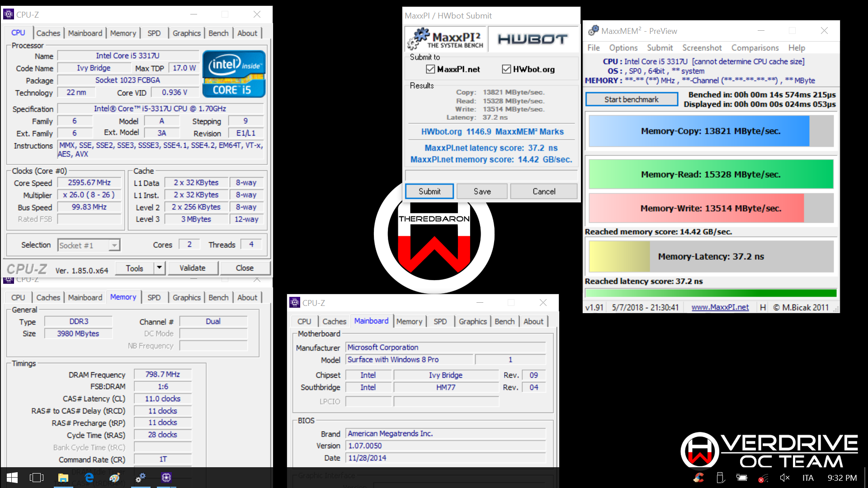The image size is (868, 488).
Task: Click the Memory-Read green result bar
Action: click(711, 174)
